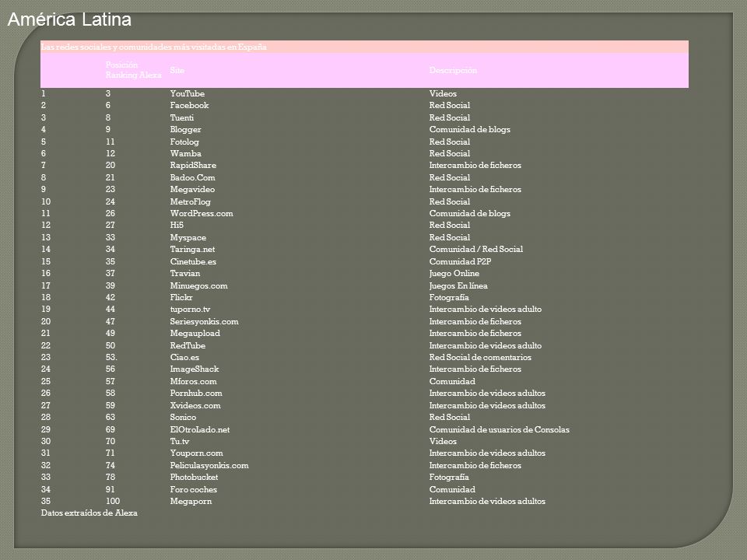Select the 'Sonico' site cell
Screen dimensions: 747x560
pos(183,417)
